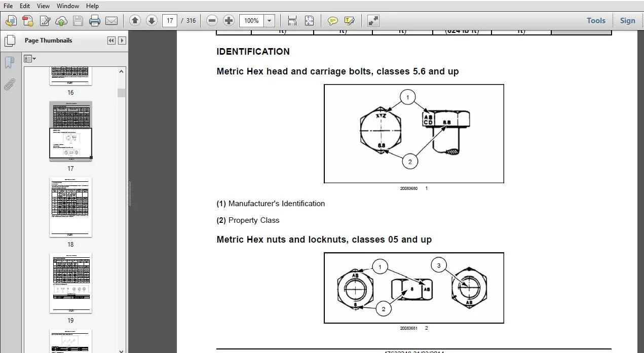644x353 pixels.
Task: Click figure number 20083681 caption
Action: click(408, 328)
